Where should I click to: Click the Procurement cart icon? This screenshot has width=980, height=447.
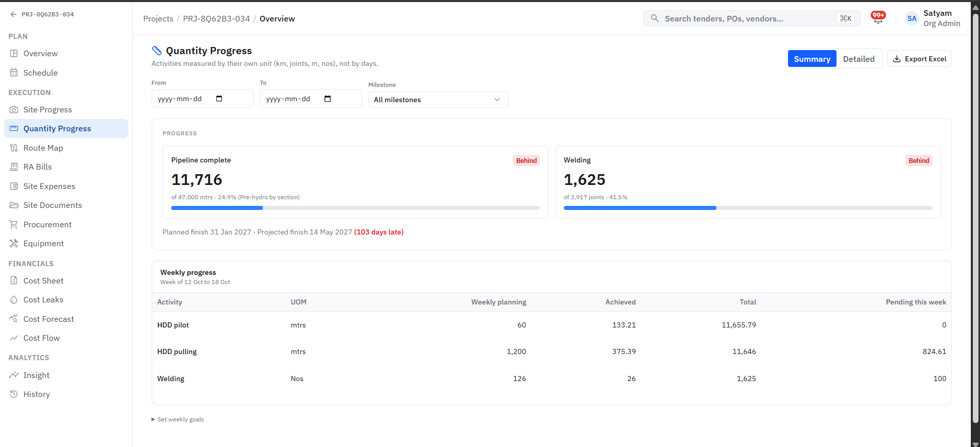[14, 224]
